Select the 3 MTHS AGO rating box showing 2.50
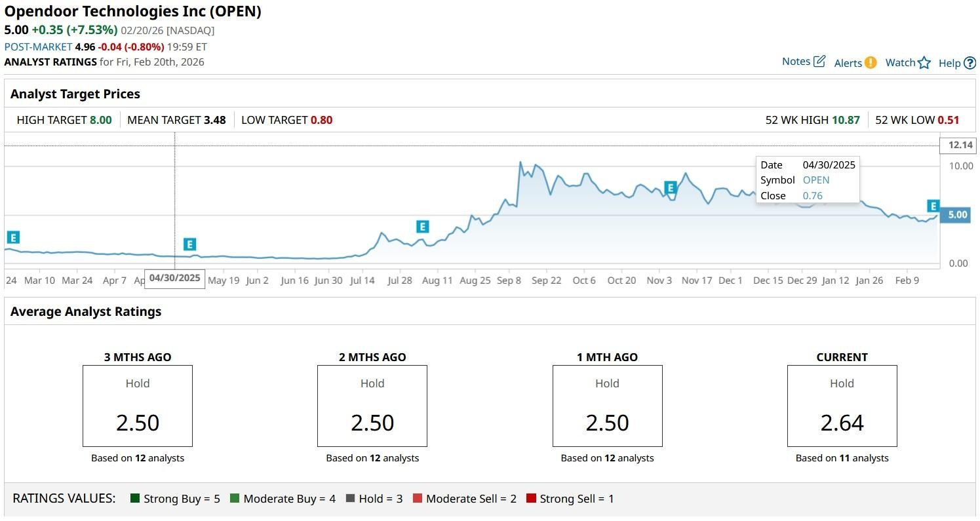 pyautogui.click(x=138, y=406)
